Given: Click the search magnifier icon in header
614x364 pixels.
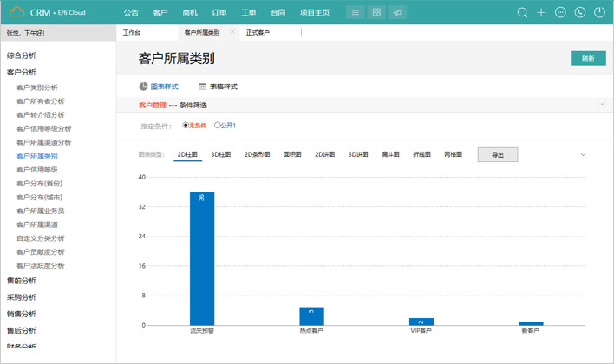Looking at the screenshot, I should [522, 13].
